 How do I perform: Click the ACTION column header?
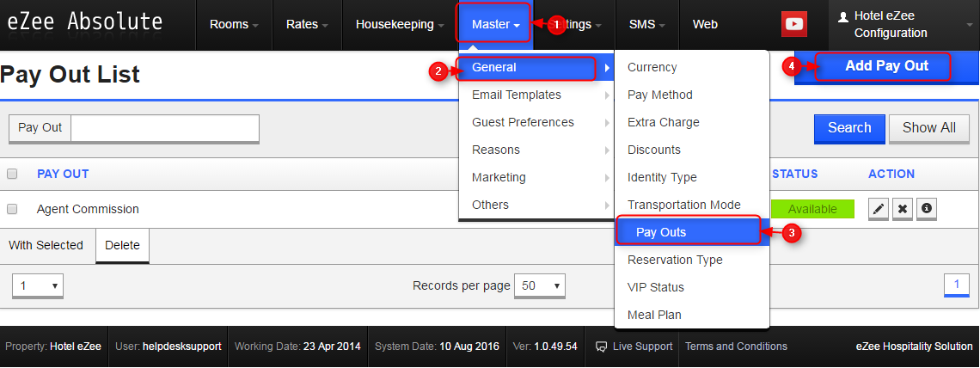pyautogui.click(x=891, y=174)
